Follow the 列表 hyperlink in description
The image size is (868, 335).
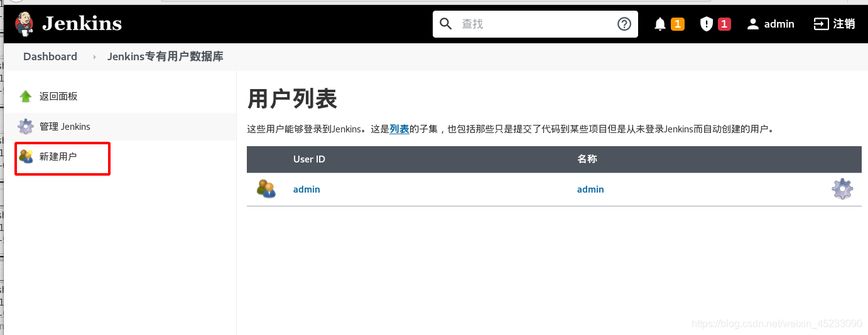[399, 129]
